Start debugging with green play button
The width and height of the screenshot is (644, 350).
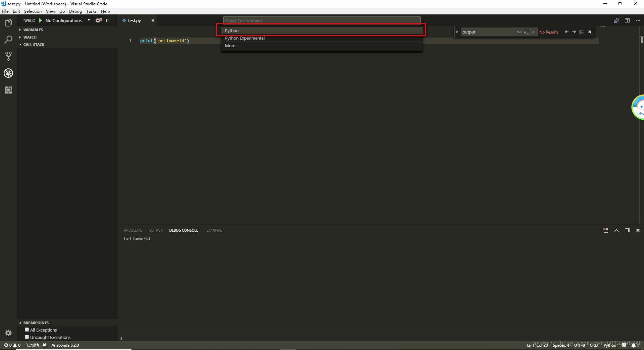click(x=41, y=20)
